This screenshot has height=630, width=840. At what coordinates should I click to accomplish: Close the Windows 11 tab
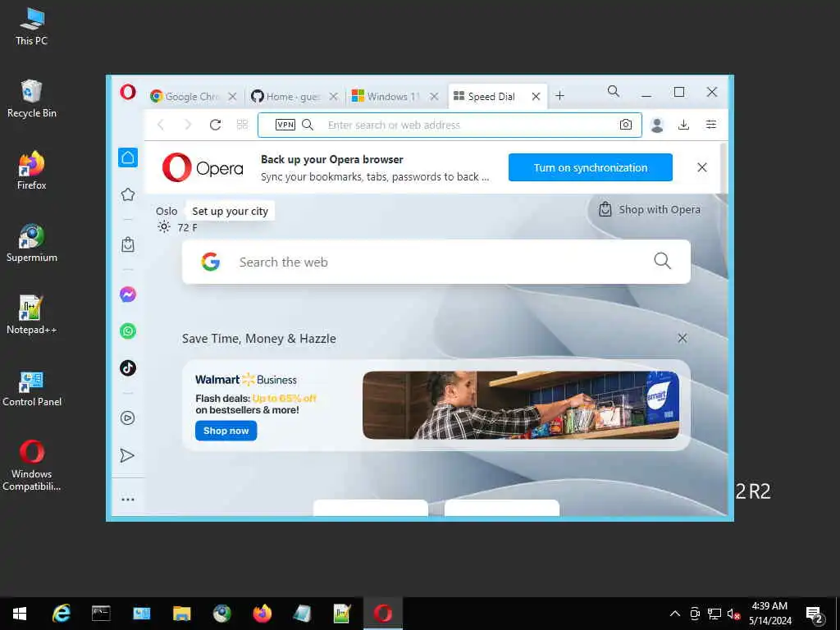click(x=434, y=97)
